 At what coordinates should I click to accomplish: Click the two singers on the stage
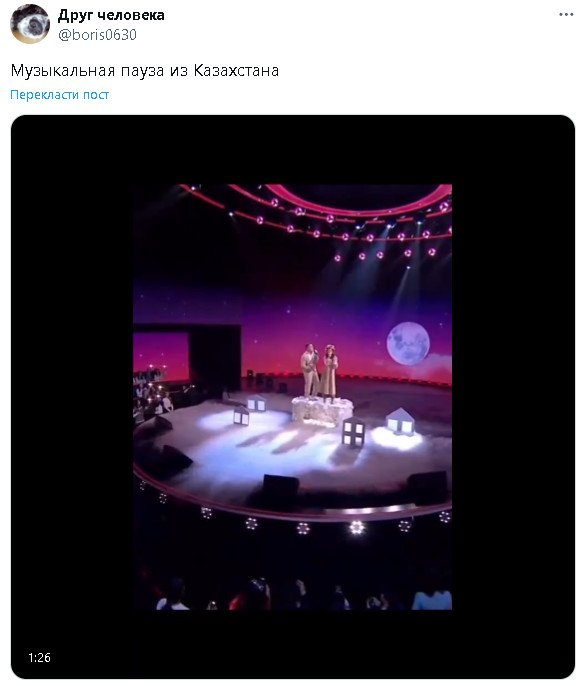(319, 371)
